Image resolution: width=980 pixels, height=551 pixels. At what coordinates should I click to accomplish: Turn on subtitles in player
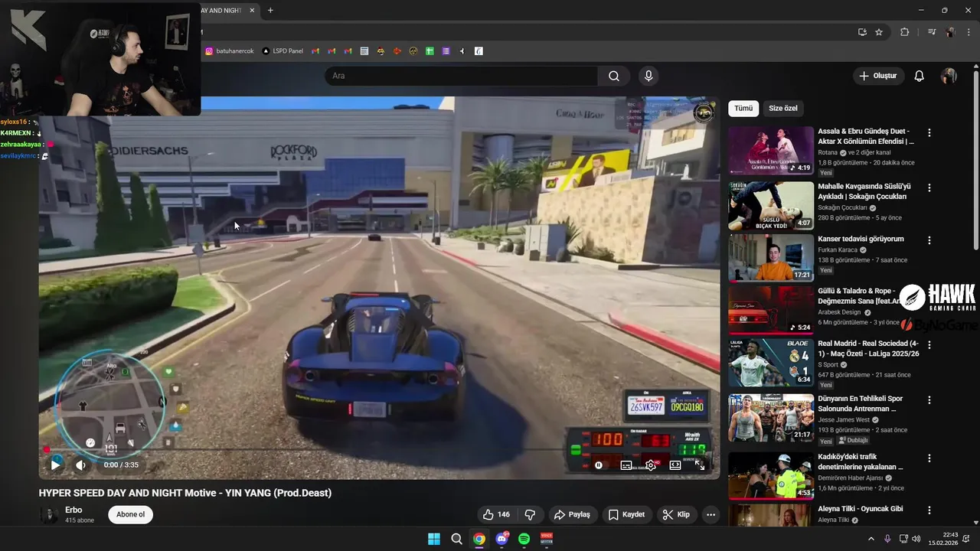[x=626, y=465]
